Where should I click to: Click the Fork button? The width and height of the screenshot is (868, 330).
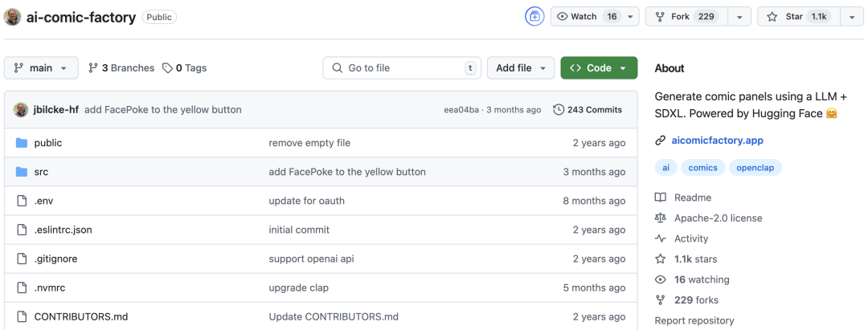(x=686, y=17)
